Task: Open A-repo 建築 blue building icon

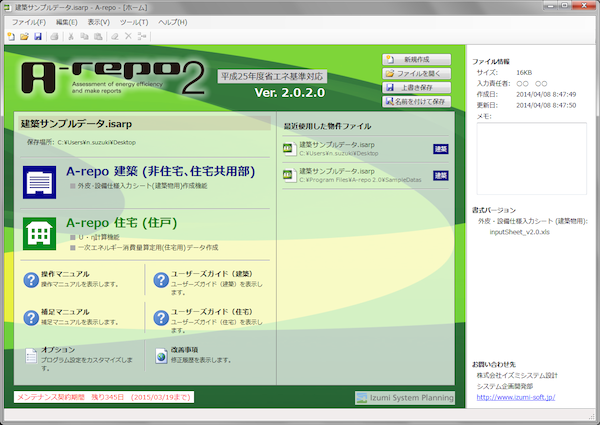Action: pos(40,180)
